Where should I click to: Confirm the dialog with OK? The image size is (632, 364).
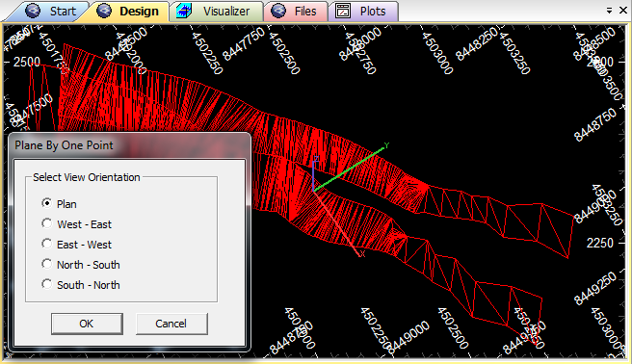pyautogui.click(x=87, y=324)
